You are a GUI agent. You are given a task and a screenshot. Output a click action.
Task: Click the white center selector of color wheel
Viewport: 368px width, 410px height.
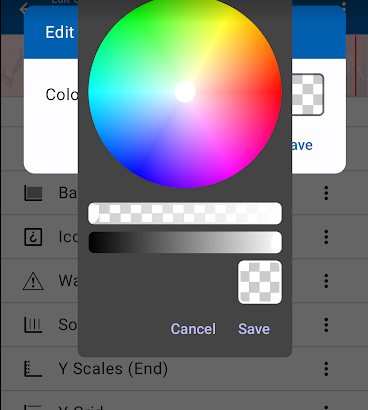click(x=185, y=92)
